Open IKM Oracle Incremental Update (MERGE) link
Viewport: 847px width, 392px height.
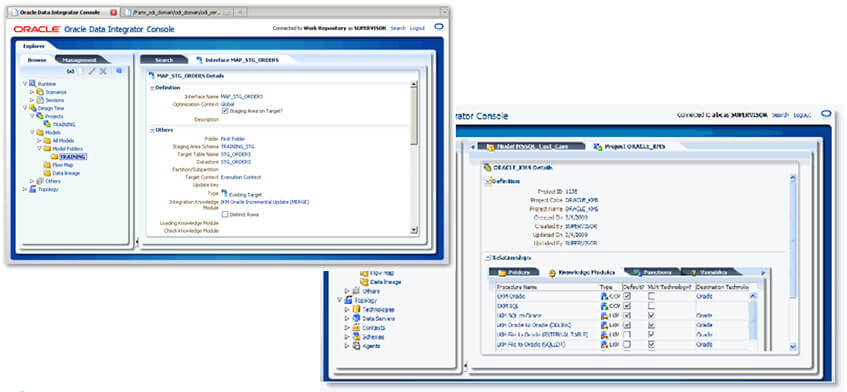(265, 201)
